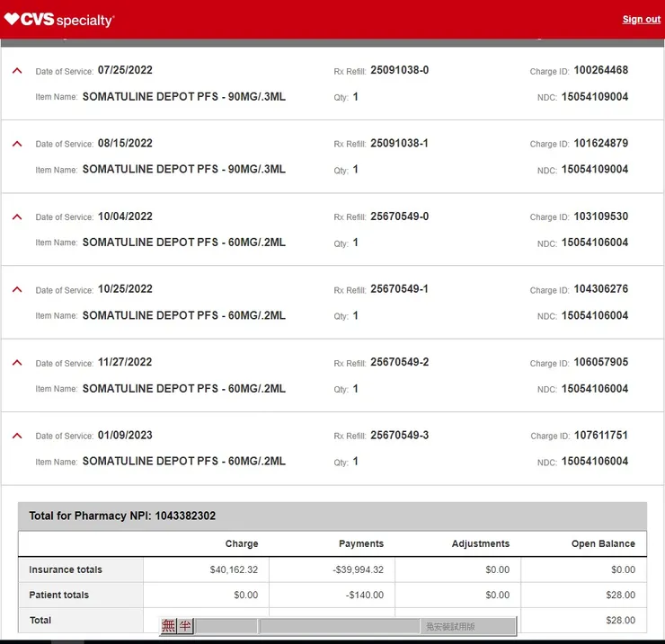Collapse the 10/25/2022 service entry
This screenshot has height=644, width=665.
click(17, 289)
